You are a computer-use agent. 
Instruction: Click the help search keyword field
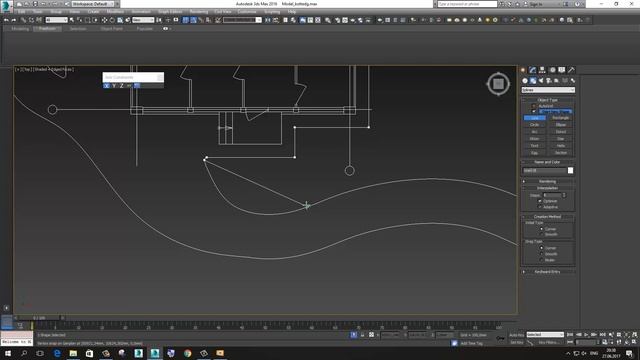coord(467,4)
